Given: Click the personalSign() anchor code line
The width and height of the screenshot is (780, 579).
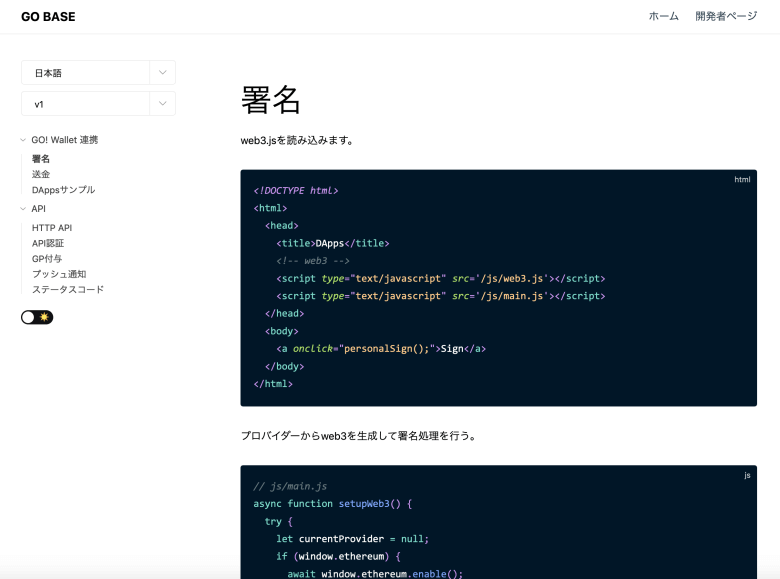Looking at the screenshot, I should tap(381, 348).
